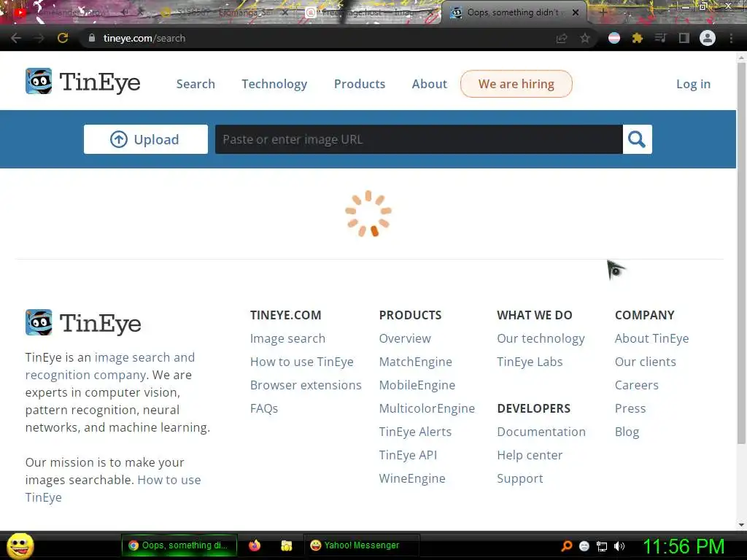Image resolution: width=747 pixels, height=560 pixels.
Task: Open the TinEye Labs link
Action: click(x=530, y=362)
